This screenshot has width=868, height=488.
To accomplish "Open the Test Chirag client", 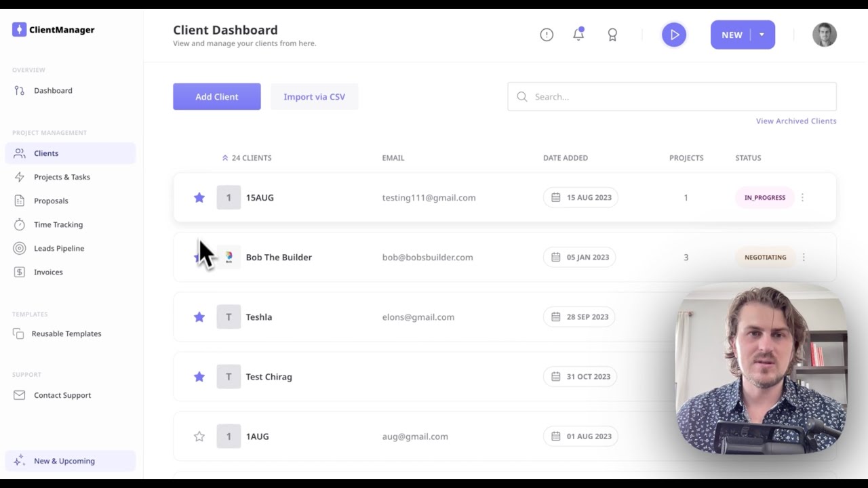I will point(269,376).
